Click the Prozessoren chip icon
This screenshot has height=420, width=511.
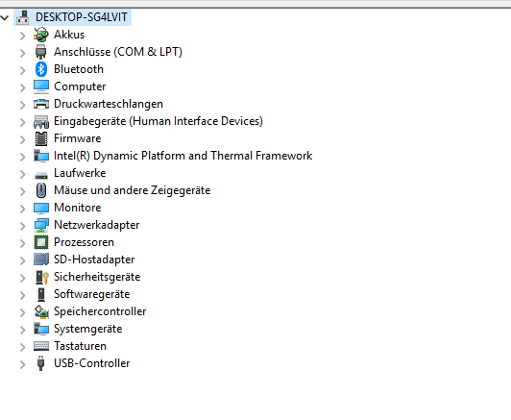pos(41,242)
